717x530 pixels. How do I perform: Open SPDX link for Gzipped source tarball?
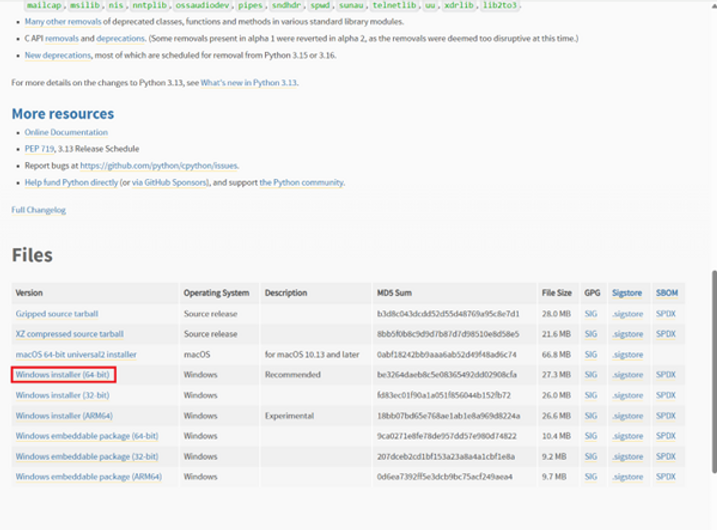[x=666, y=314]
